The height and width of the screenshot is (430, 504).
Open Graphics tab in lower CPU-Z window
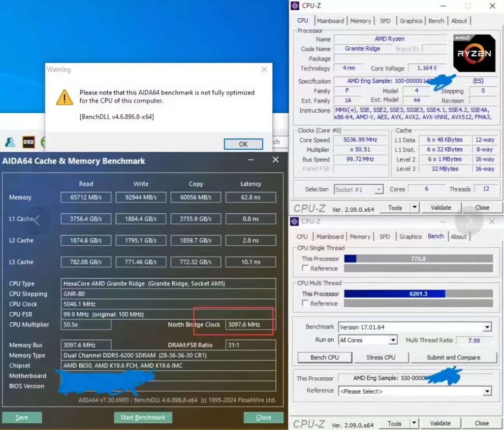click(x=410, y=236)
